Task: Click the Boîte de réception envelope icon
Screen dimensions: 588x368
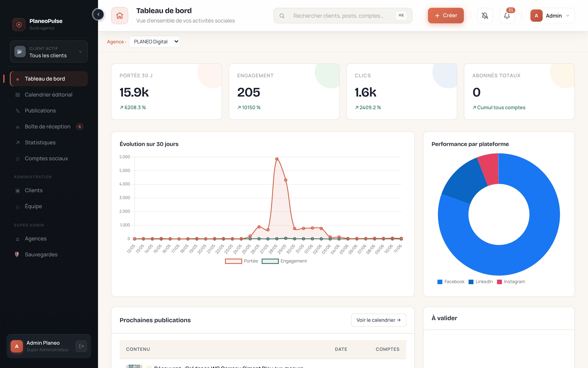Action: tap(18, 127)
